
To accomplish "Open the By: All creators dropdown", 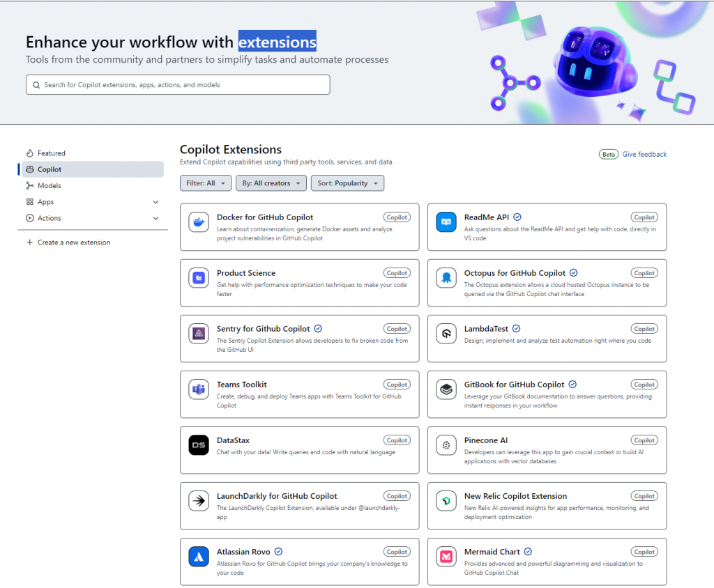I will pos(271,183).
